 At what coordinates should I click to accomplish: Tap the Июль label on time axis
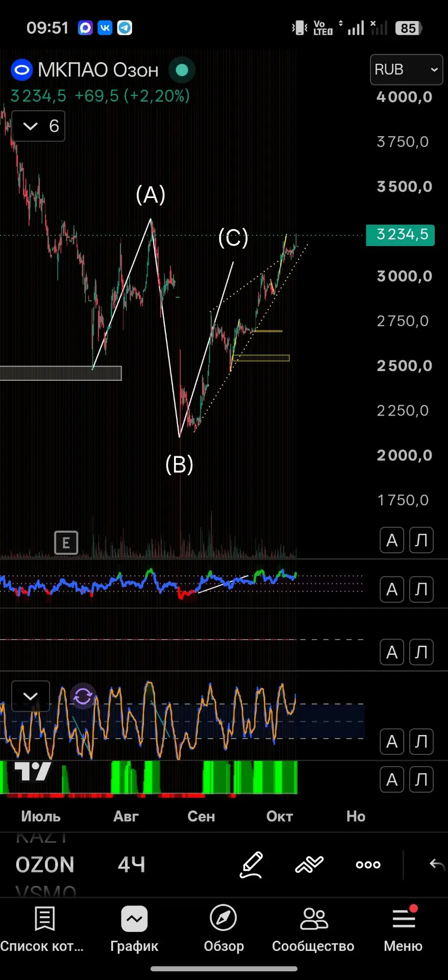(x=41, y=817)
